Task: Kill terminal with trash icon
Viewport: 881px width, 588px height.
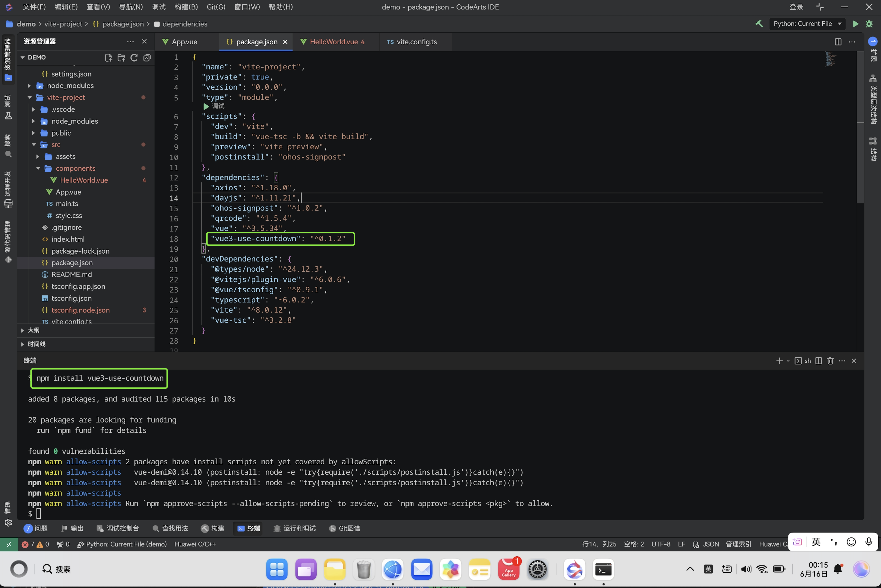Action: coord(830,361)
